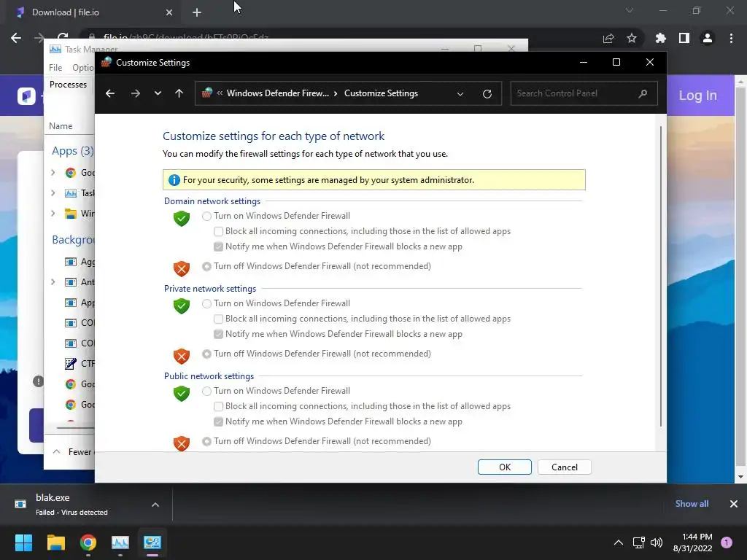The width and height of the screenshot is (747, 560).
Task: Expand the Antimalware background process row
Action: 53,282
